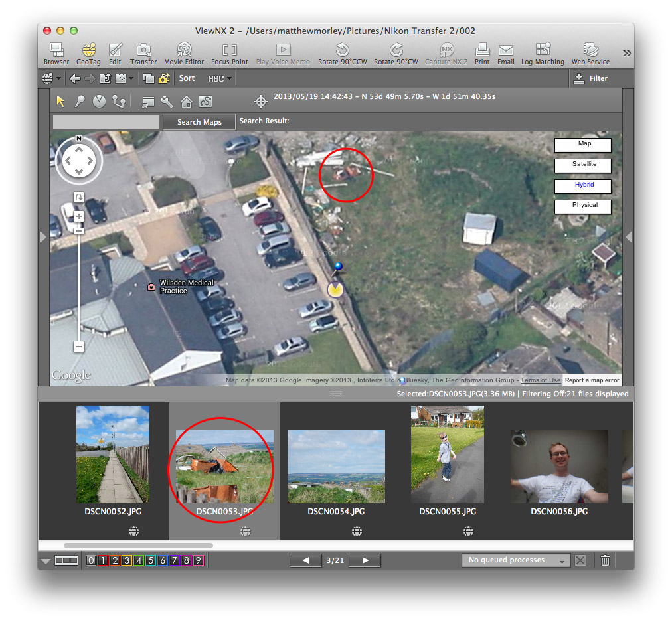Viewport: 672px width, 622px height.
Task: Select the pushpin map tool
Action: pos(80,102)
